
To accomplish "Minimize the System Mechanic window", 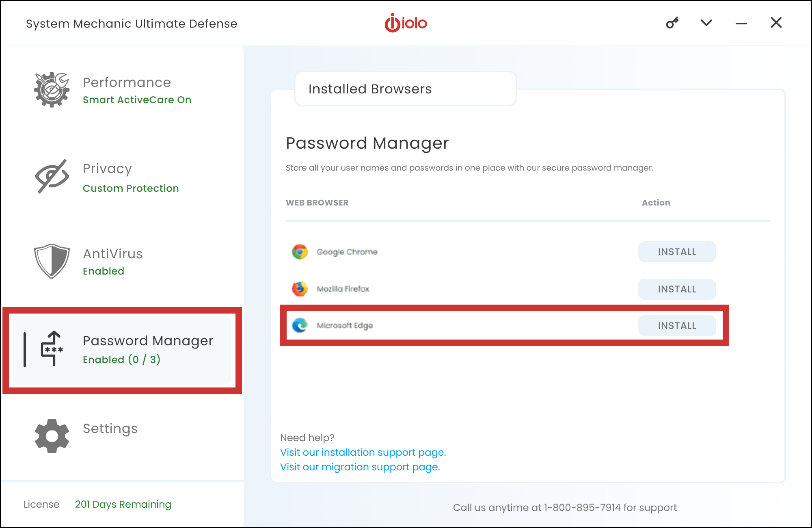I will [741, 24].
